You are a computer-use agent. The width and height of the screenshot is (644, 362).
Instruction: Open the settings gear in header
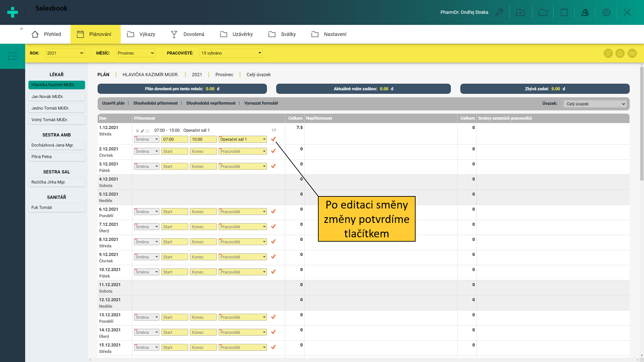click(x=606, y=12)
